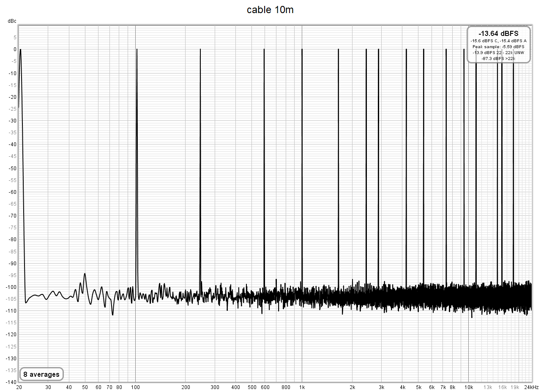
Task: Click the "-65" level label on dBc axis
Action: pyautogui.click(x=12, y=204)
